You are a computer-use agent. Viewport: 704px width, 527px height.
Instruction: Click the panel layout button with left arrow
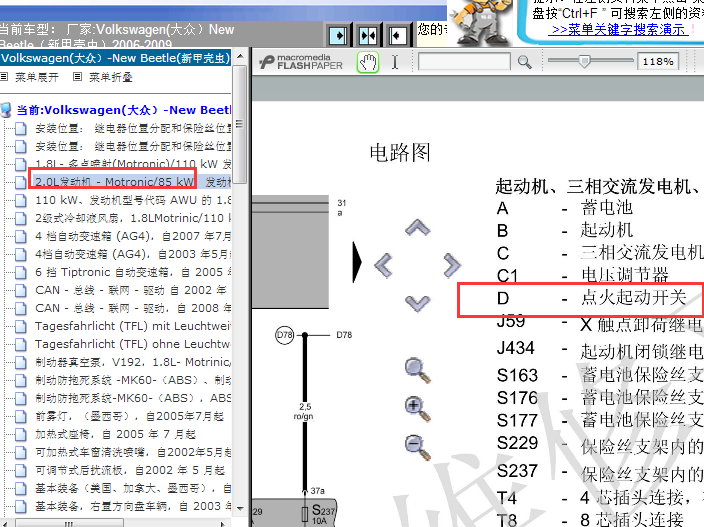[397, 35]
